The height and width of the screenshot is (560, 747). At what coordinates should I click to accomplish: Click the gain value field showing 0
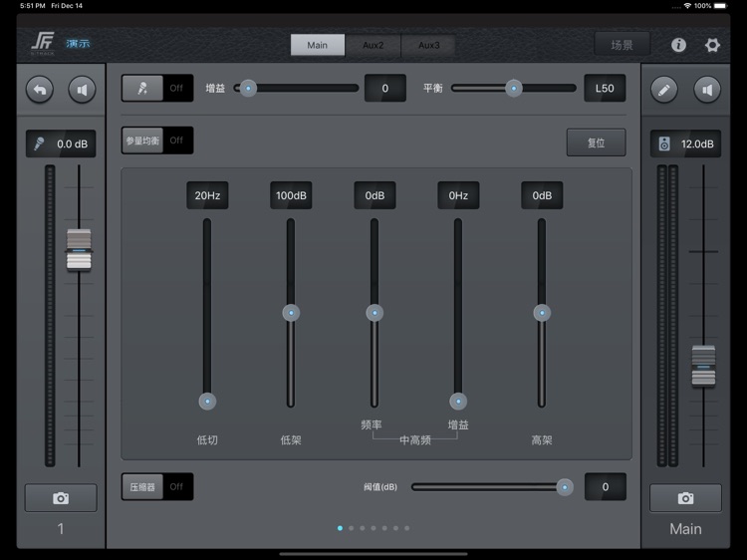click(x=384, y=88)
